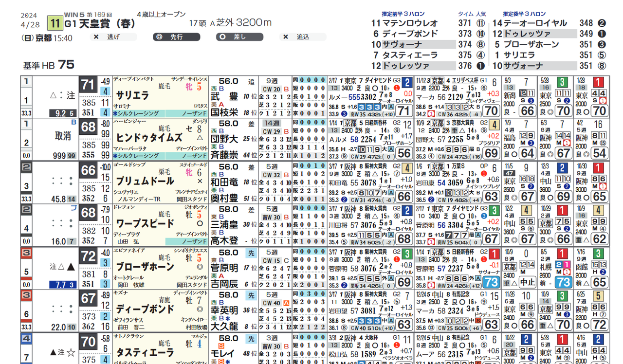Click trainer name 斉藤崇
Image resolution: width=623 pixels, height=364 pixels.
[224, 155]
